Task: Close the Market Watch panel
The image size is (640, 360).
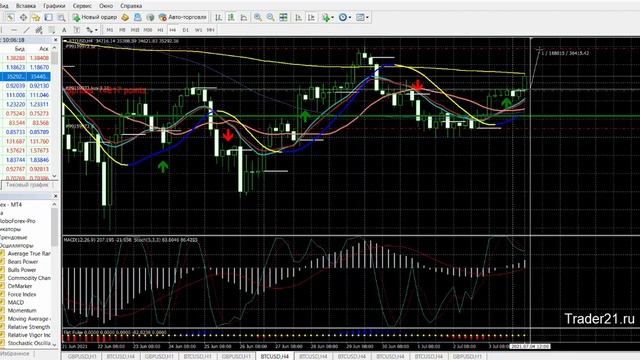Action: (x=56, y=40)
